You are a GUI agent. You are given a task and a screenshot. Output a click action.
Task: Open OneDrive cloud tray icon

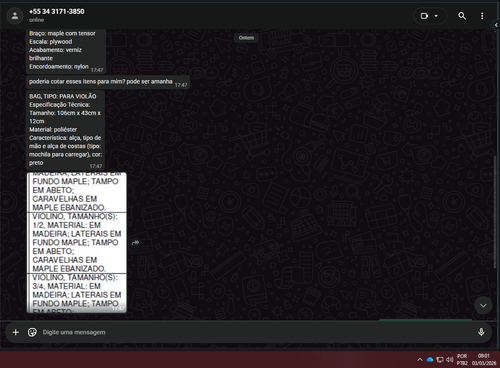[430, 359]
